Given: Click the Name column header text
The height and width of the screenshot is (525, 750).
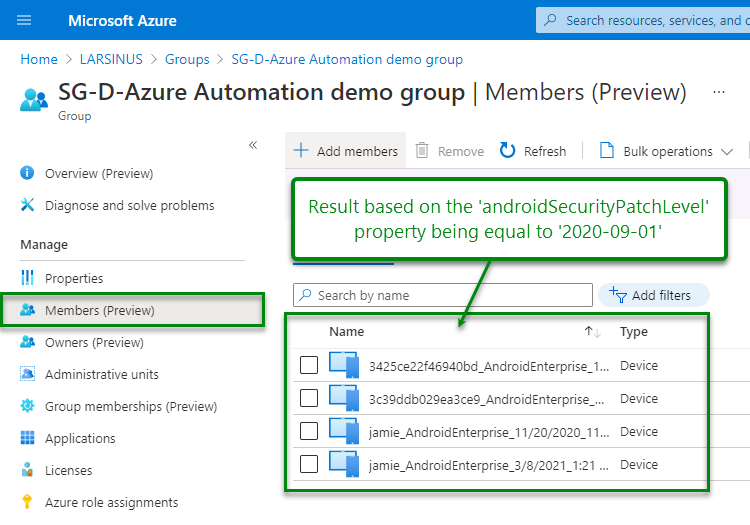Looking at the screenshot, I should coord(346,331).
